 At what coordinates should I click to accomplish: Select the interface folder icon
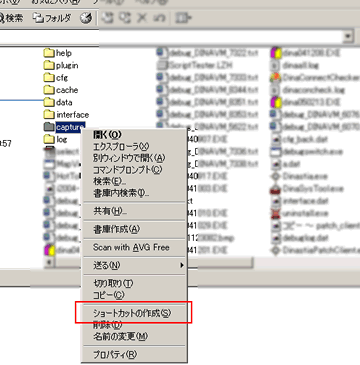(49, 115)
